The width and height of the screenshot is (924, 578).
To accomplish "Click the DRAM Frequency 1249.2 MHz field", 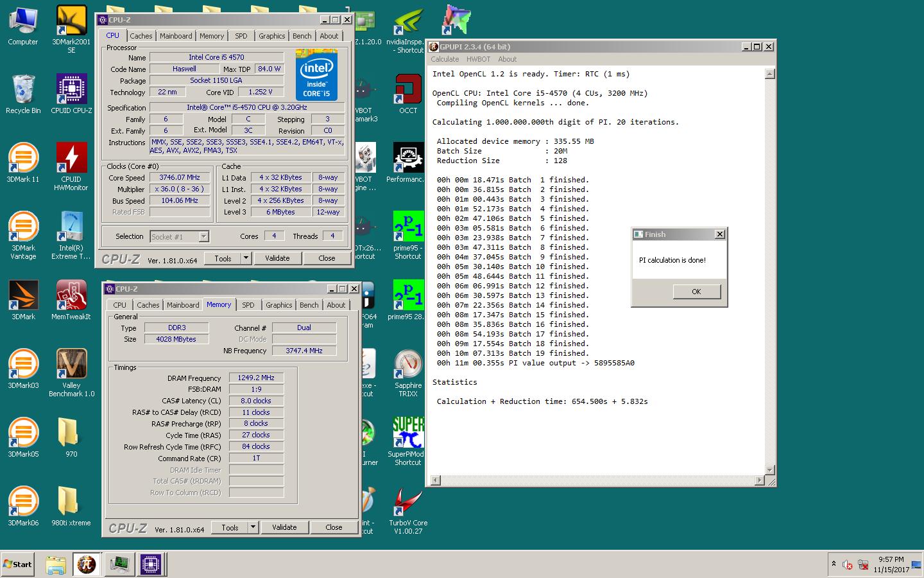I will click(x=256, y=378).
